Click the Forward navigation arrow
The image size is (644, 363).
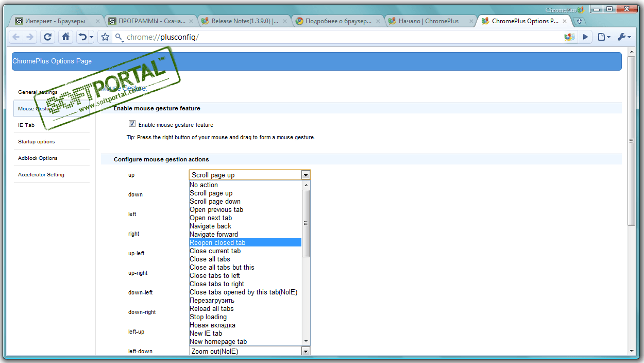(29, 37)
